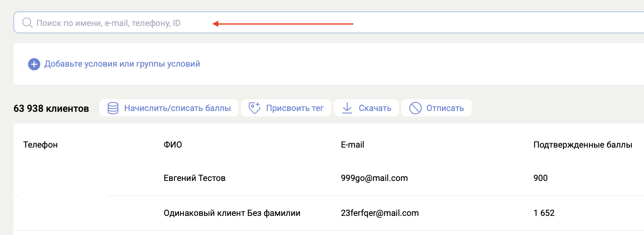Open client 'Евгений Тестов' row
The width and height of the screenshot is (644, 235).
(x=194, y=178)
